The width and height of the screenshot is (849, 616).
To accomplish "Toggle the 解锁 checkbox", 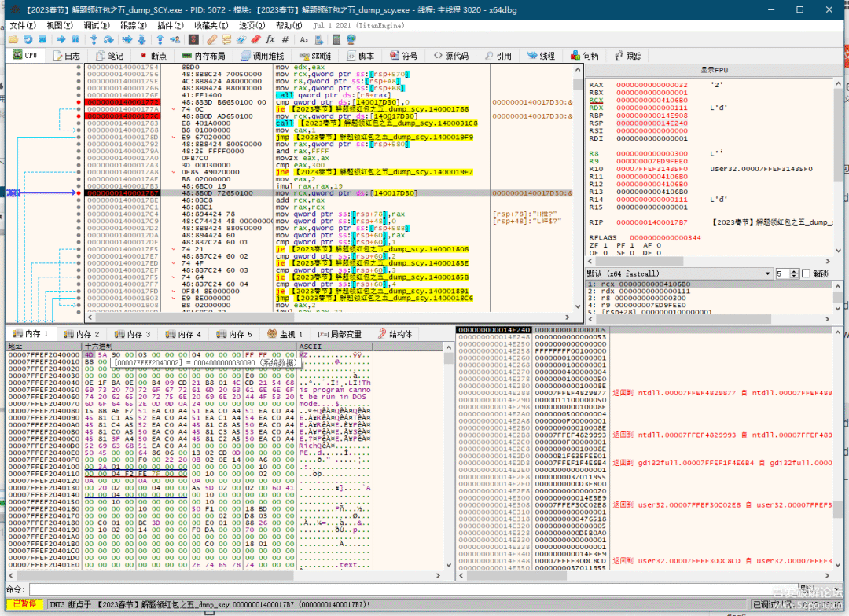I will 806,273.
